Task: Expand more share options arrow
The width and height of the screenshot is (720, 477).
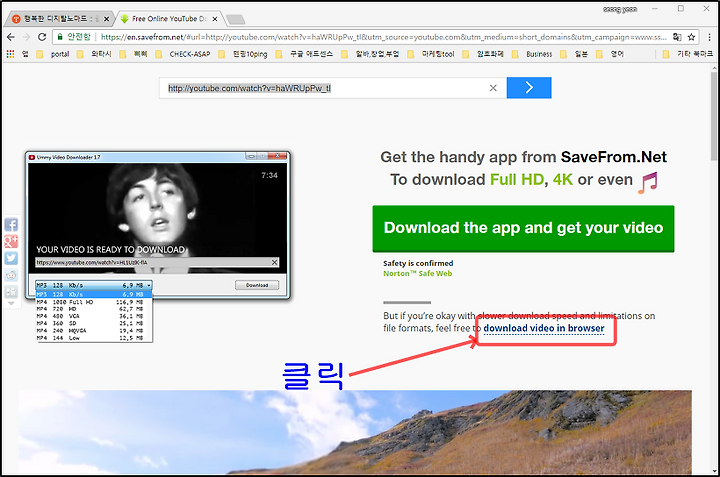Action: pos(11,303)
